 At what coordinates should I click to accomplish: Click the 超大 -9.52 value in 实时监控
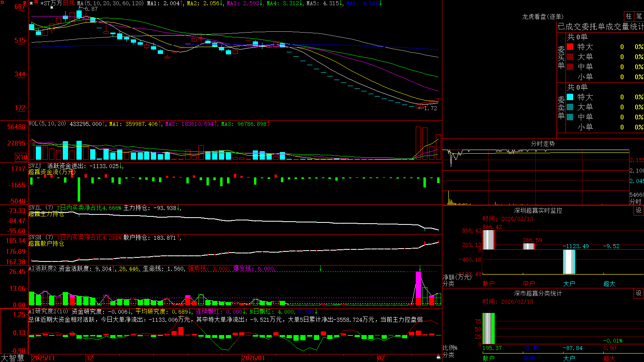(611, 246)
